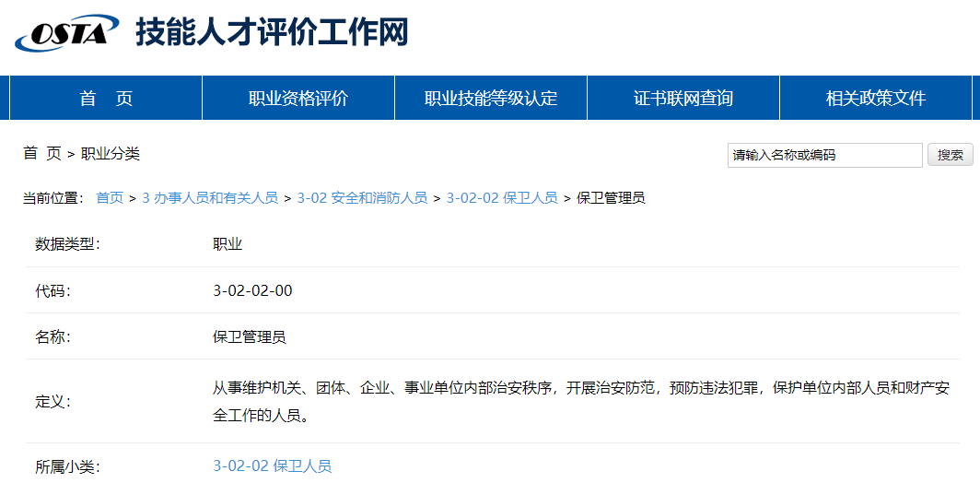Open the 首页 navigation tab
The image size is (980, 483).
point(106,99)
